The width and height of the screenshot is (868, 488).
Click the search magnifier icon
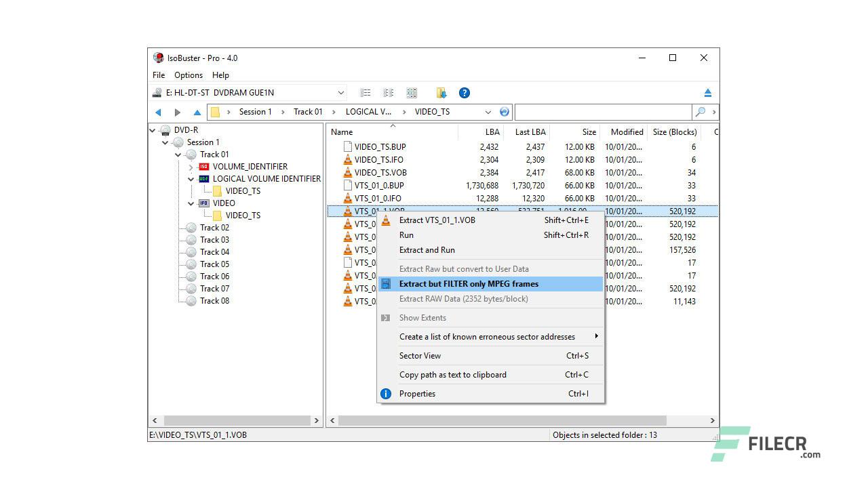[700, 112]
